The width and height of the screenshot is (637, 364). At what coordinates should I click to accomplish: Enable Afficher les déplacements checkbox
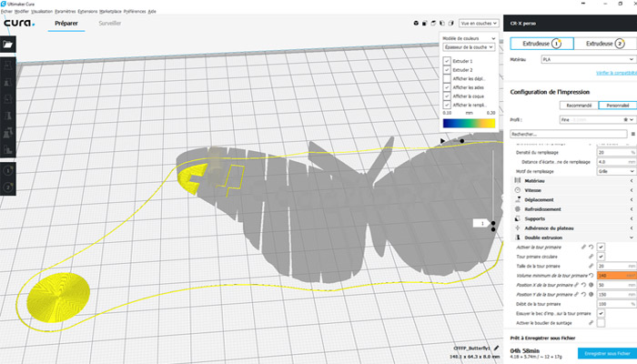pyautogui.click(x=446, y=78)
